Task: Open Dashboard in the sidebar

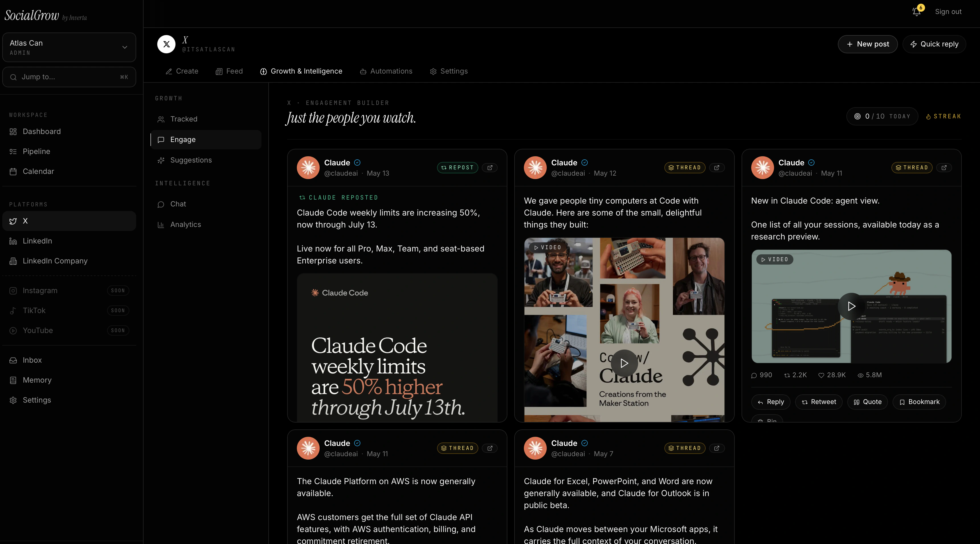Action: click(x=69, y=131)
